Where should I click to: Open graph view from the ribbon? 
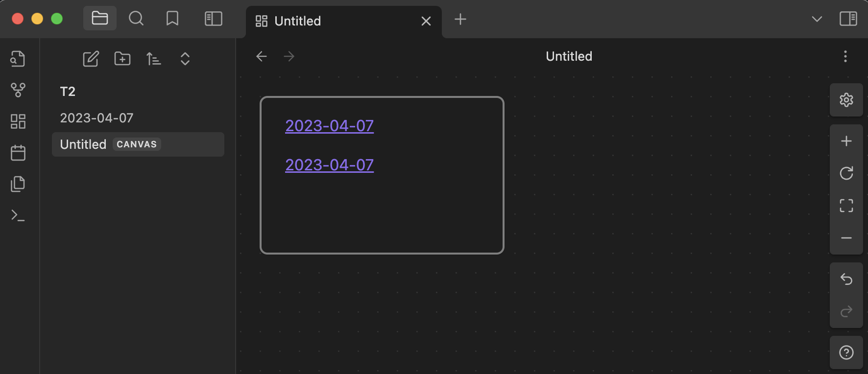[x=18, y=90]
